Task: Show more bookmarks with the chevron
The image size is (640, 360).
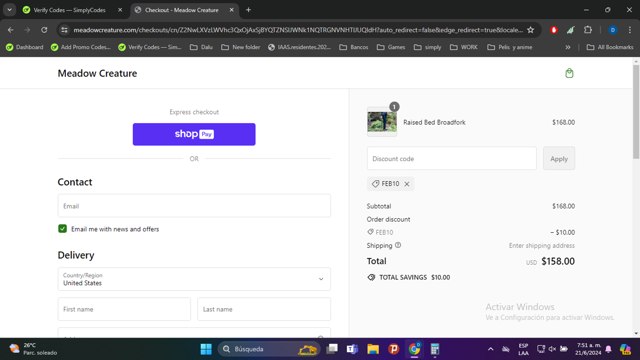Action: coord(568,47)
